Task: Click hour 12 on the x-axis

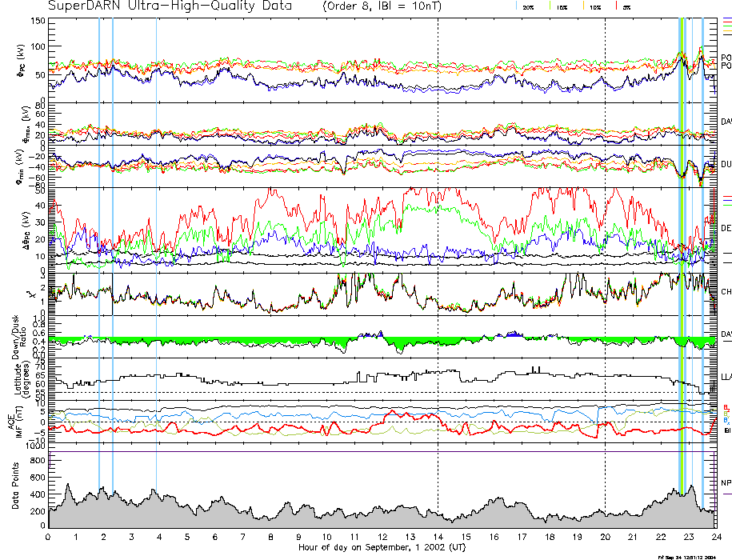Action: (382, 537)
